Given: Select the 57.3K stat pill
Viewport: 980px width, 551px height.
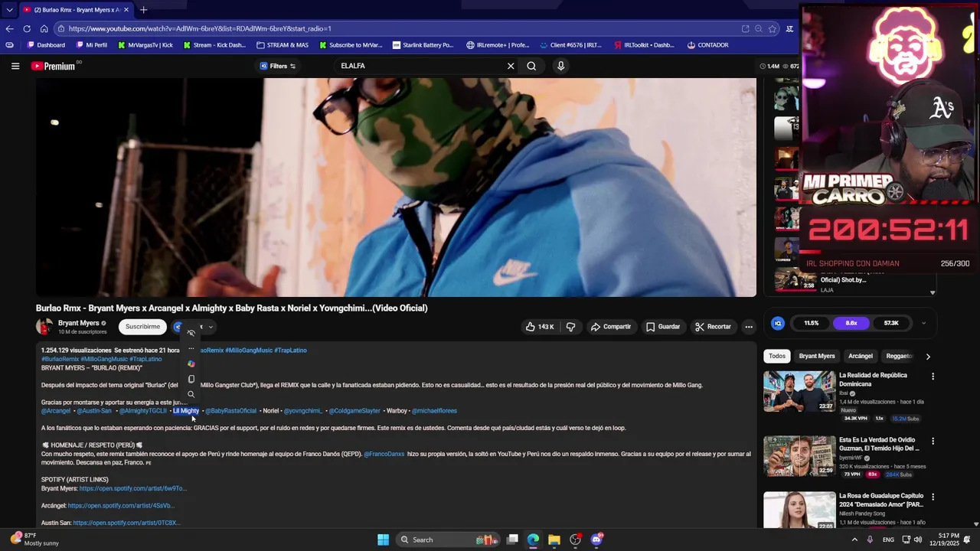Looking at the screenshot, I should [x=891, y=323].
